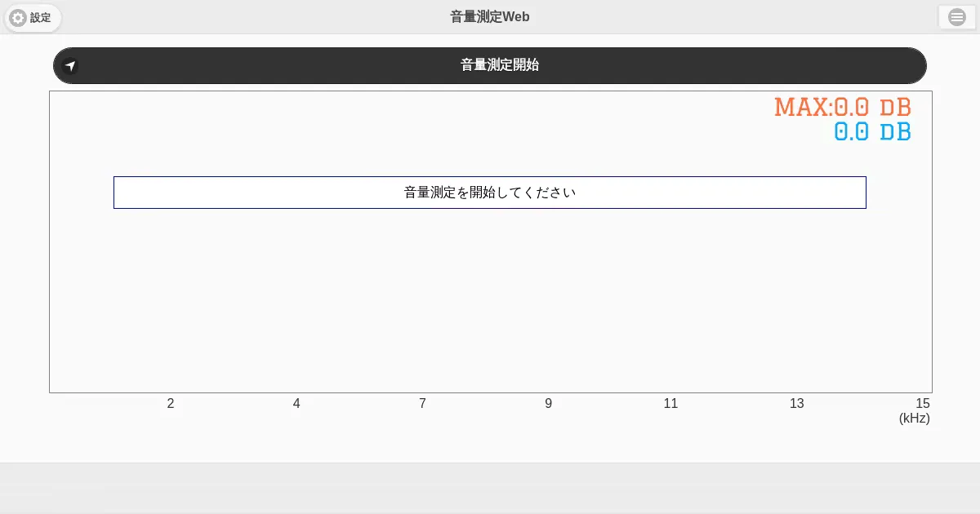Screen dimensions: 980x514
Task: Open the hamburger menu icon
Action: coord(956,17)
